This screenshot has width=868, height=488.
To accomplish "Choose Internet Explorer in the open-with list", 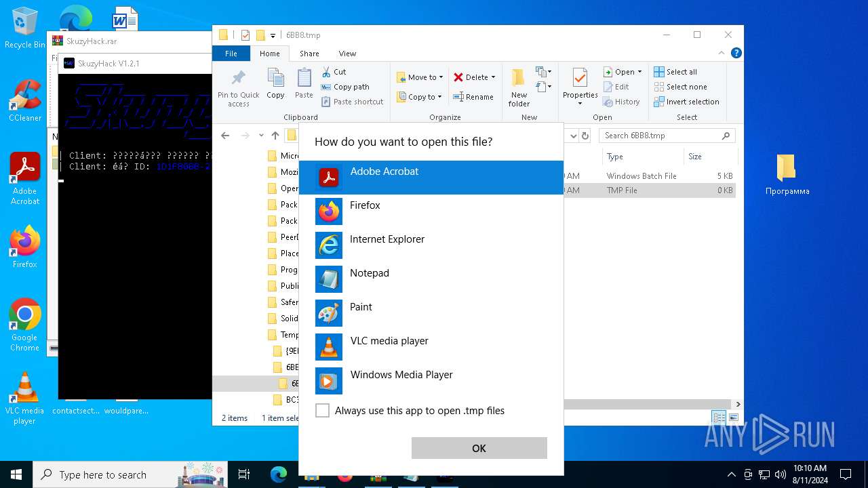I will [431, 245].
